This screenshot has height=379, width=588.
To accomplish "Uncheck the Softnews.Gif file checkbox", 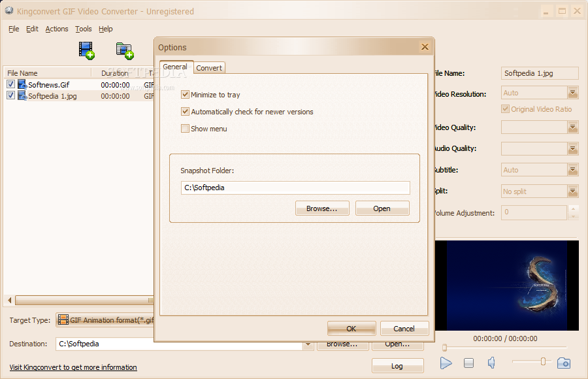I will [10, 84].
